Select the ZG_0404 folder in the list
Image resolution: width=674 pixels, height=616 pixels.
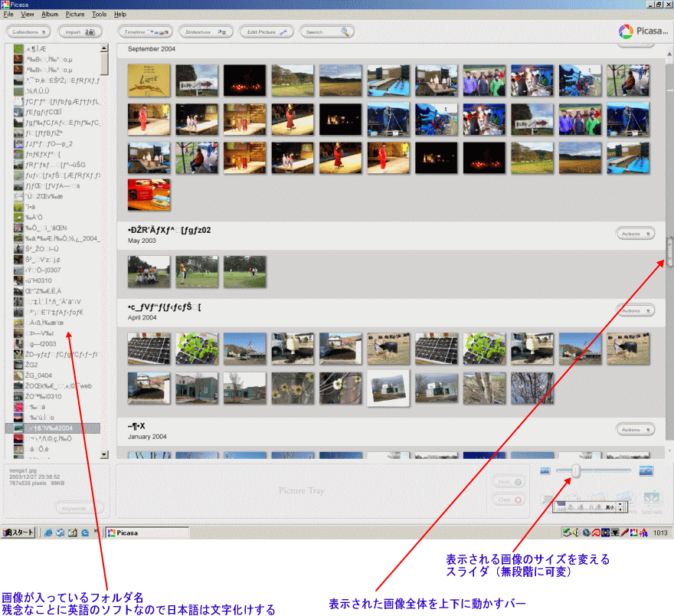tap(38, 375)
